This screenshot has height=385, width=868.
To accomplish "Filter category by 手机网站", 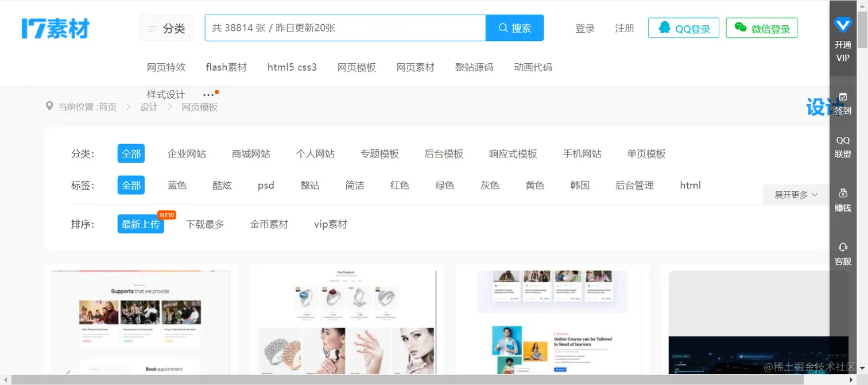I will tap(582, 154).
